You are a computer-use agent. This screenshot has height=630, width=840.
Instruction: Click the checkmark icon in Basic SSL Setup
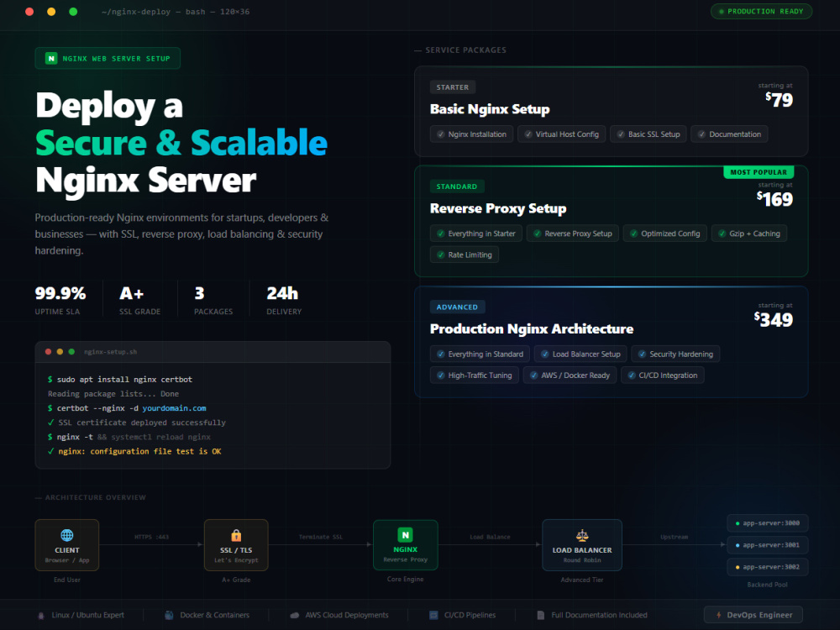tap(621, 134)
